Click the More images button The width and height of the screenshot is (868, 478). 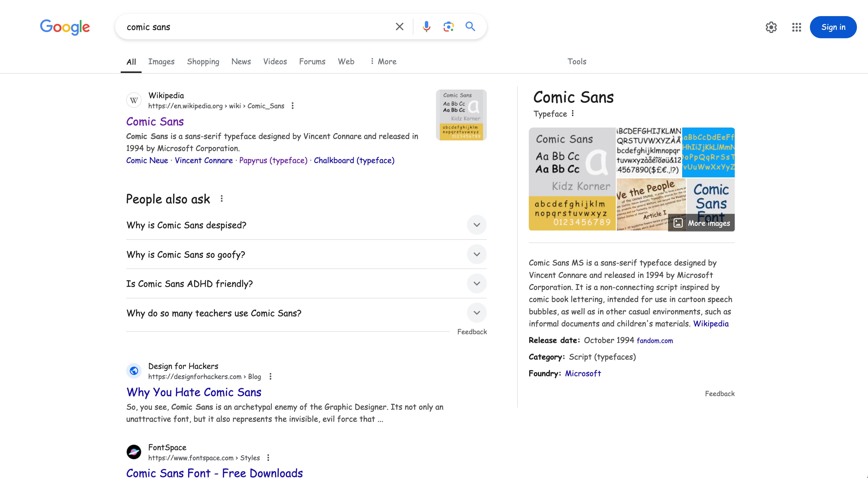702,223
